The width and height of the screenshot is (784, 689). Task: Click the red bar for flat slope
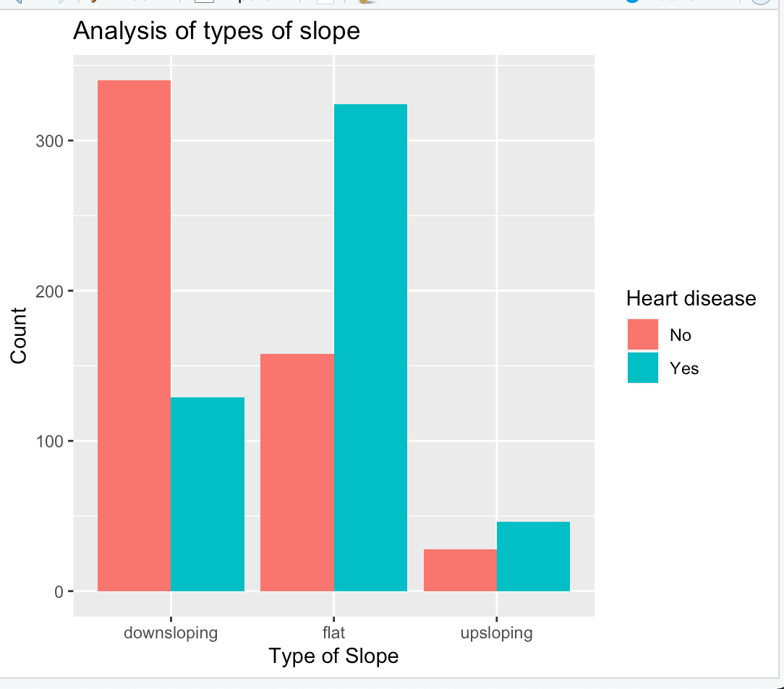[297, 473]
